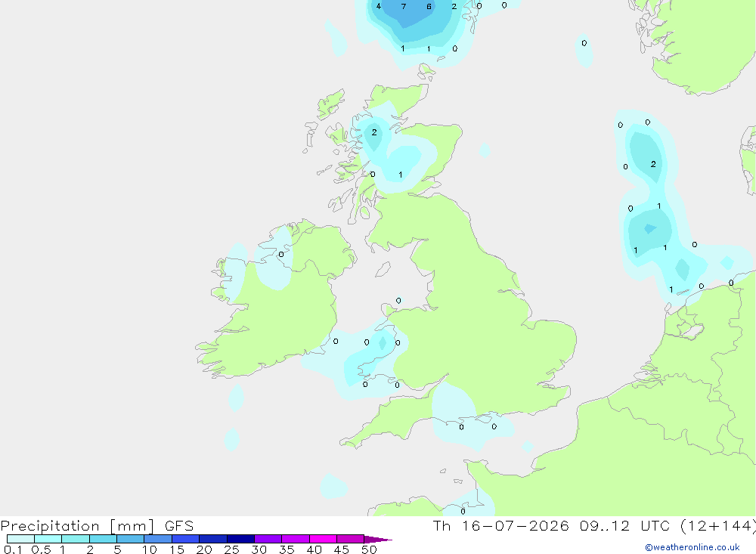Select the 5–10 mm blue legend swatch

pyautogui.click(x=131, y=539)
